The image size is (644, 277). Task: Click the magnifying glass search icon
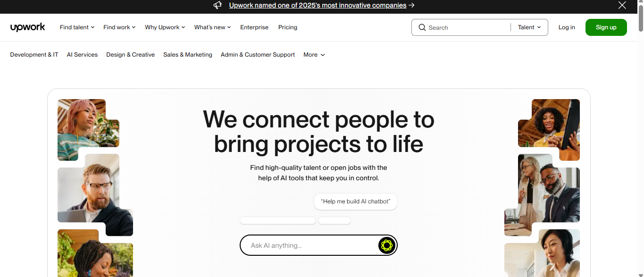pos(422,27)
